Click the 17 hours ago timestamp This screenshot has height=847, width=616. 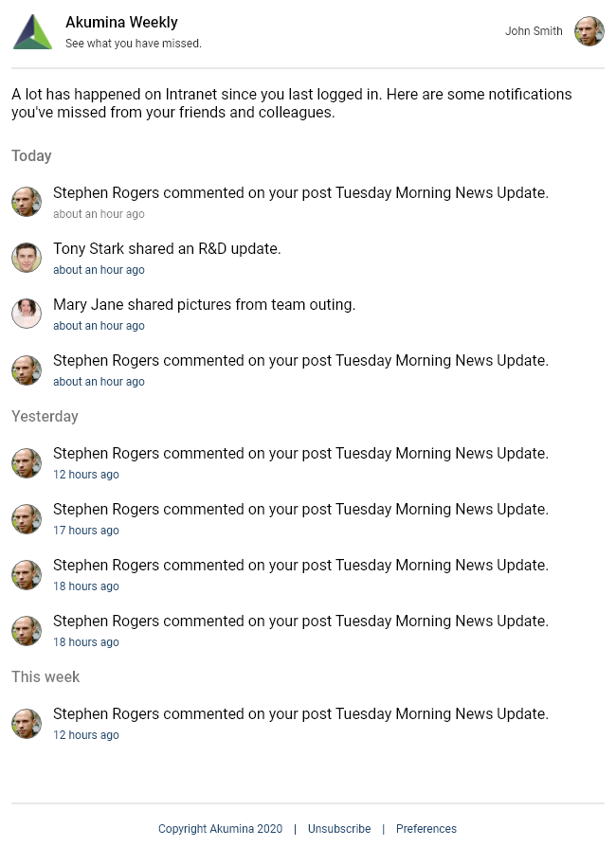point(86,531)
